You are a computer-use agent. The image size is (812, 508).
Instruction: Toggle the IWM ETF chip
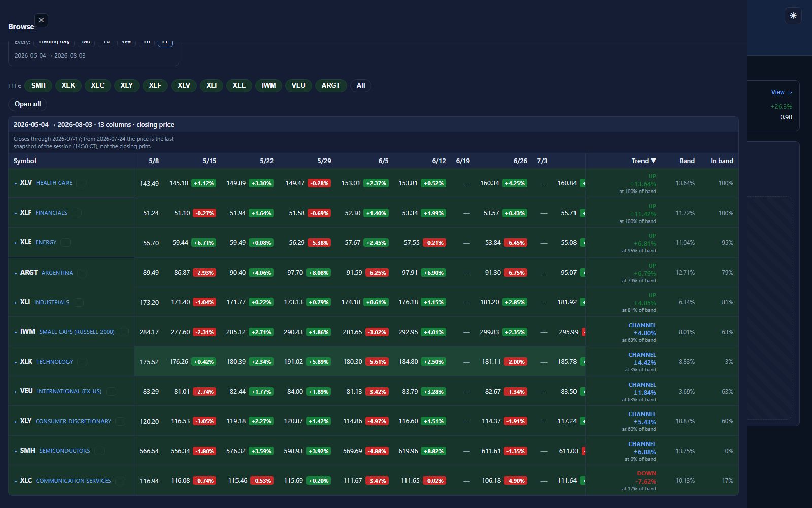pos(268,85)
